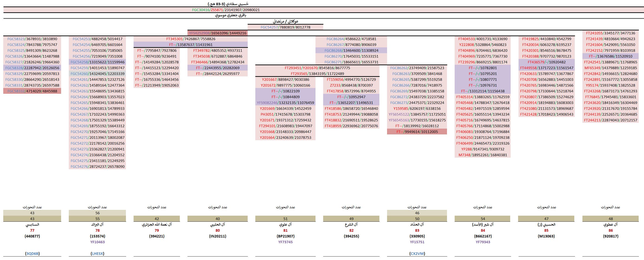
Task: Select the mutation count cell showing 56
Action: tap(97, 213)
